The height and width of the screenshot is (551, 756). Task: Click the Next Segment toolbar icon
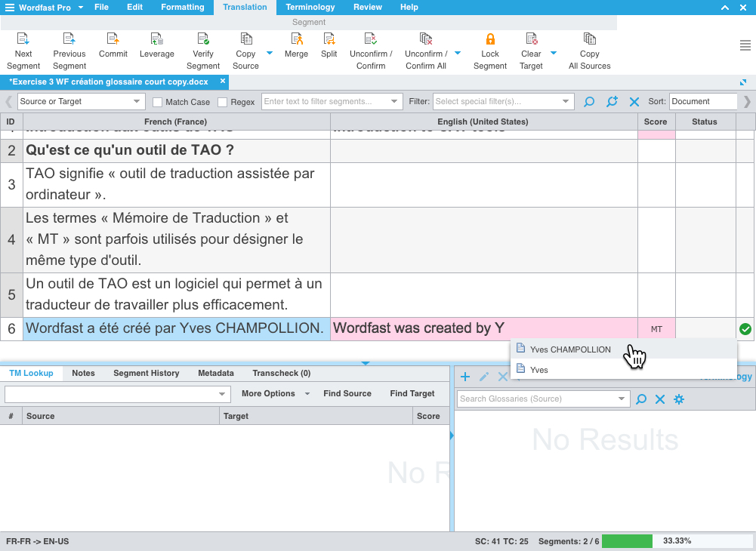click(x=23, y=39)
